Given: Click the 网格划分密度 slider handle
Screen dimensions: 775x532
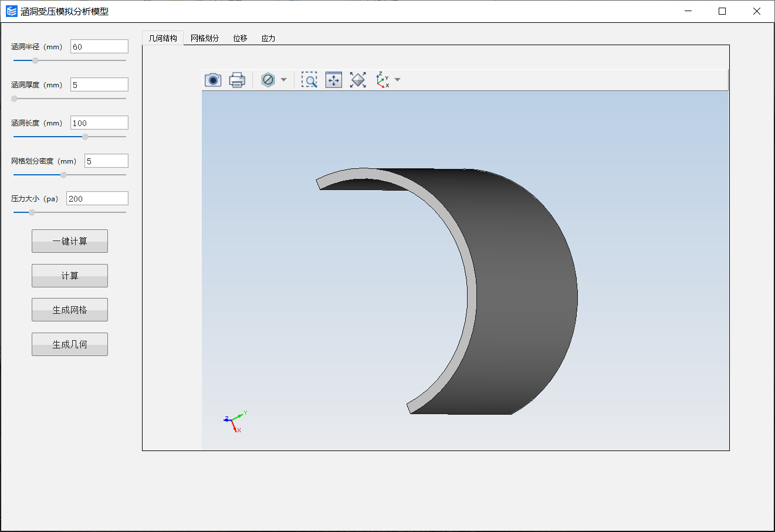Looking at the screenshot, I should pyautogui.click(x=63, y=175).
